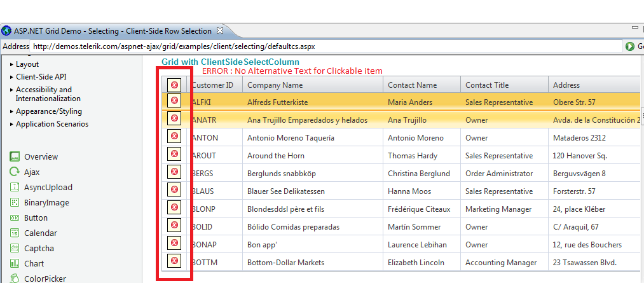This screenshot has width=644, height=283.
Task: Open the Captcha control icon
Action: click(x=15, y=248)
